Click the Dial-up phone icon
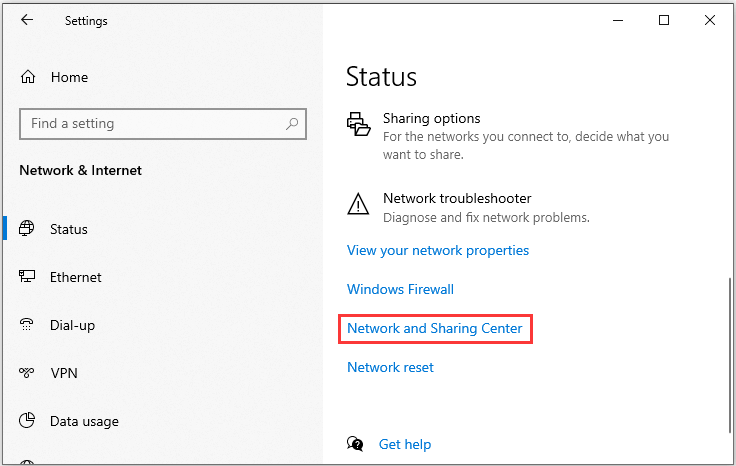Viewport: 736px width, 466px height. pyautogui.click(x=28, y=325)
